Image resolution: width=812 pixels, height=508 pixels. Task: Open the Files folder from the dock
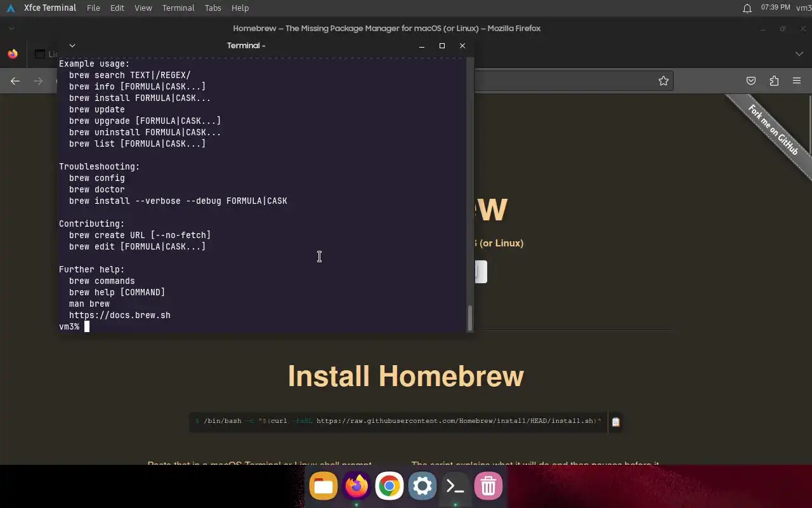[324, 486]
